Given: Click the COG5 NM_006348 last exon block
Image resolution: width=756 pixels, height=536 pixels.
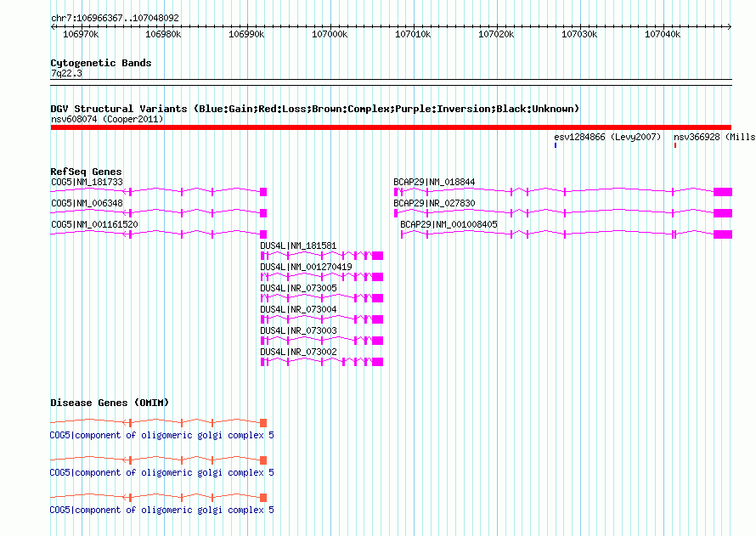Looking at the screenshot, I should tap(263, 213).
